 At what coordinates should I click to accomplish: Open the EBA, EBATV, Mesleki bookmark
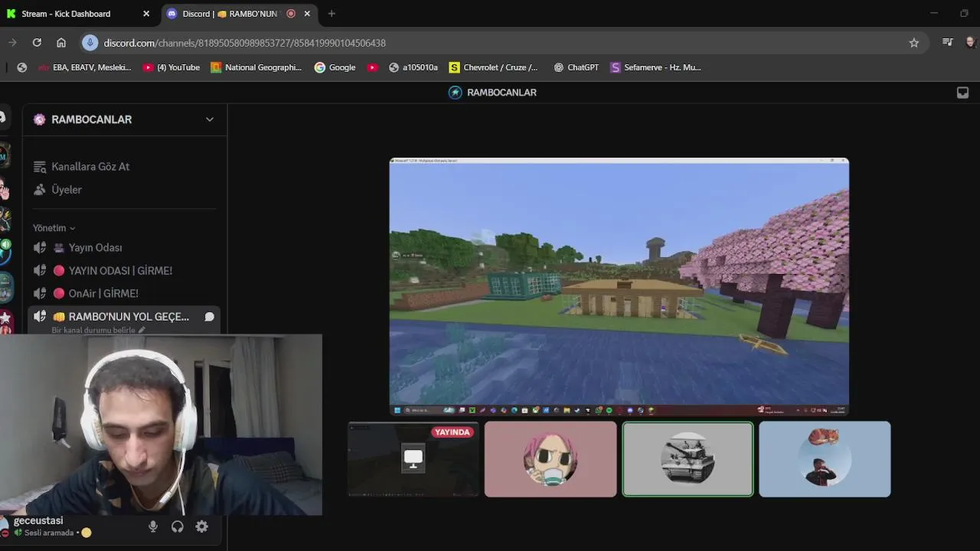tap(85, 67)
